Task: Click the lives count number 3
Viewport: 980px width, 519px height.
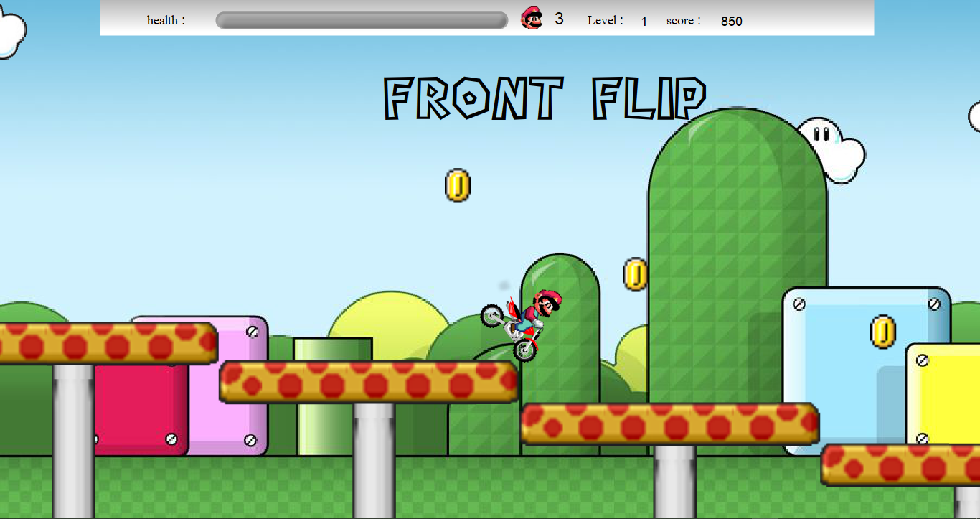Action: (559, 19)
